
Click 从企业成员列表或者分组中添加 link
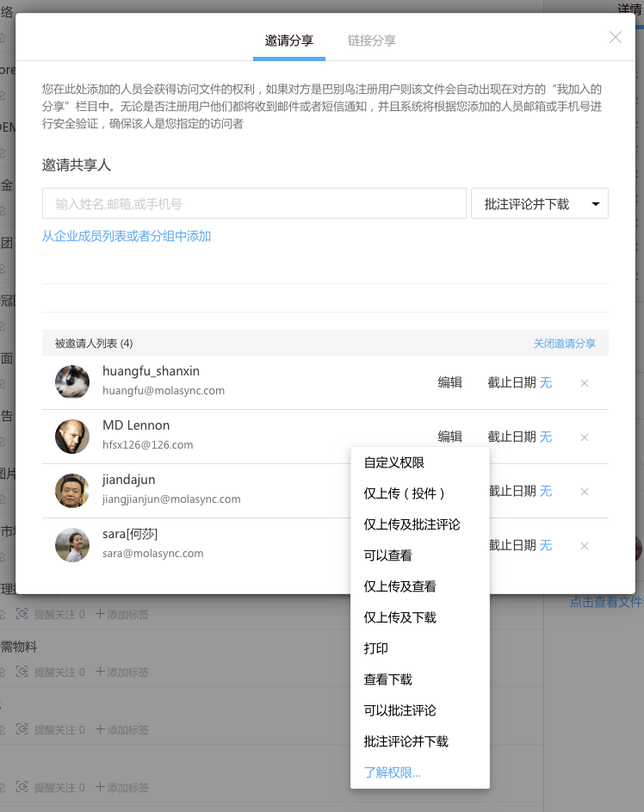(x=127, y=236)
